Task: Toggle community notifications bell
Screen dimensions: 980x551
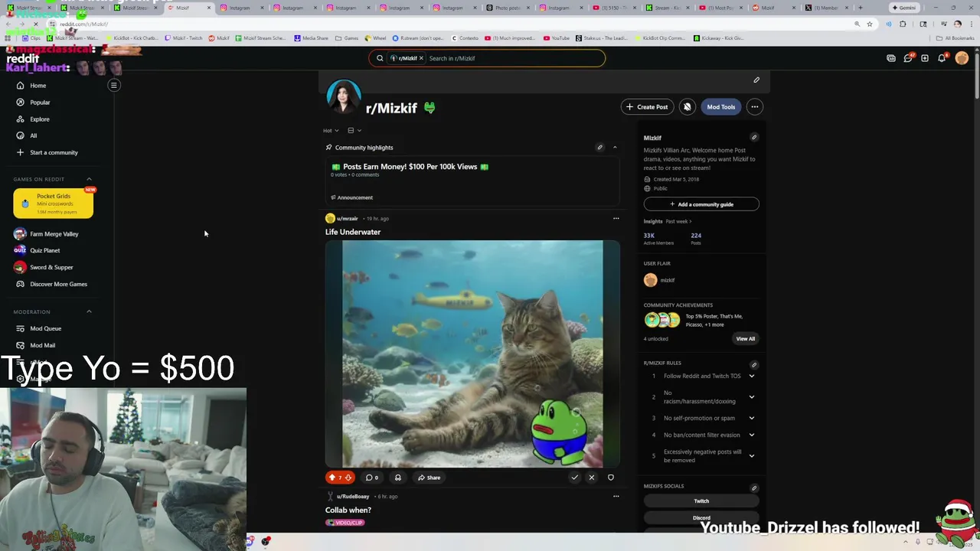Action: click(687, 107)
